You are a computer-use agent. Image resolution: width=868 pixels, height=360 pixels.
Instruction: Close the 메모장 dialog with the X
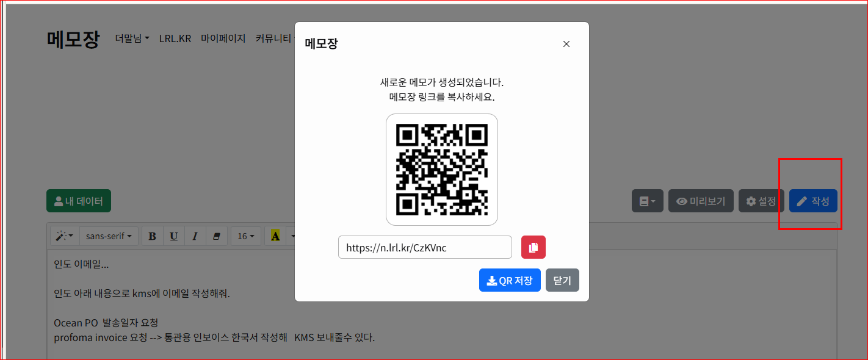point(566,44)
